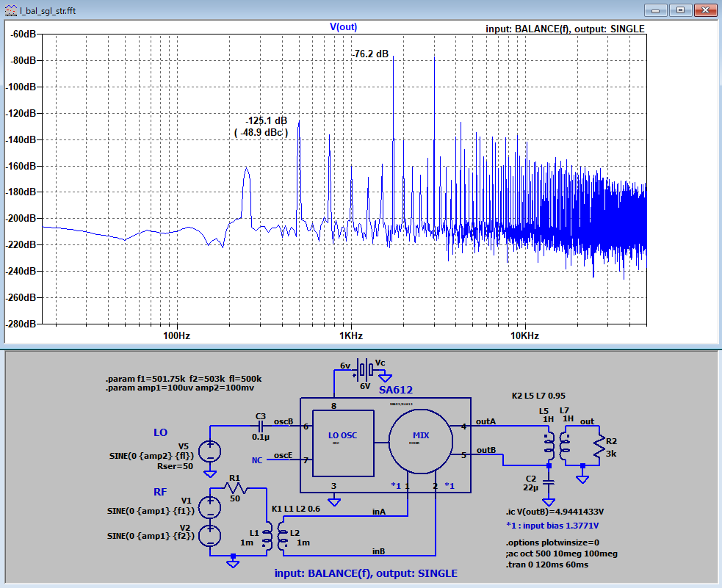Click the LTspice icon in the title bar
The image size is (722, 588).
(10, 10)
